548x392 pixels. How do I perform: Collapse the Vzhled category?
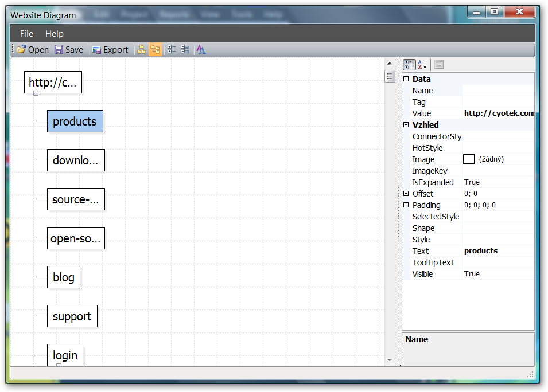(x=406, y=124)
